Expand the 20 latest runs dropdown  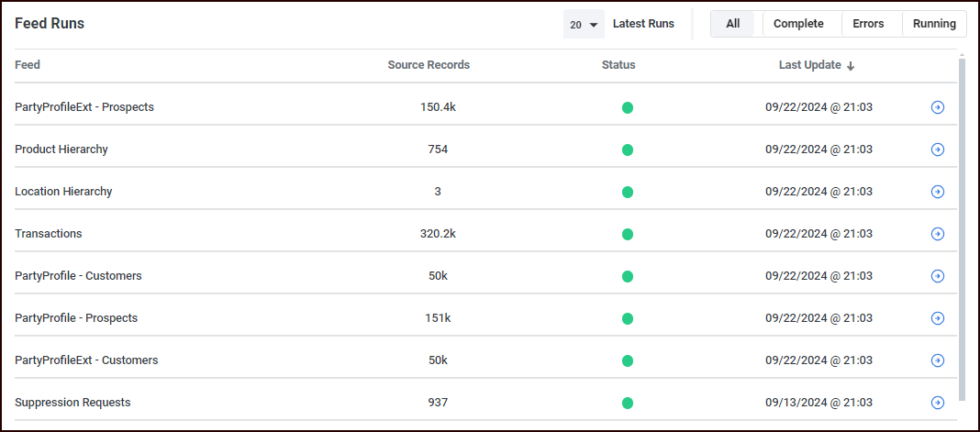click(584, 25)
